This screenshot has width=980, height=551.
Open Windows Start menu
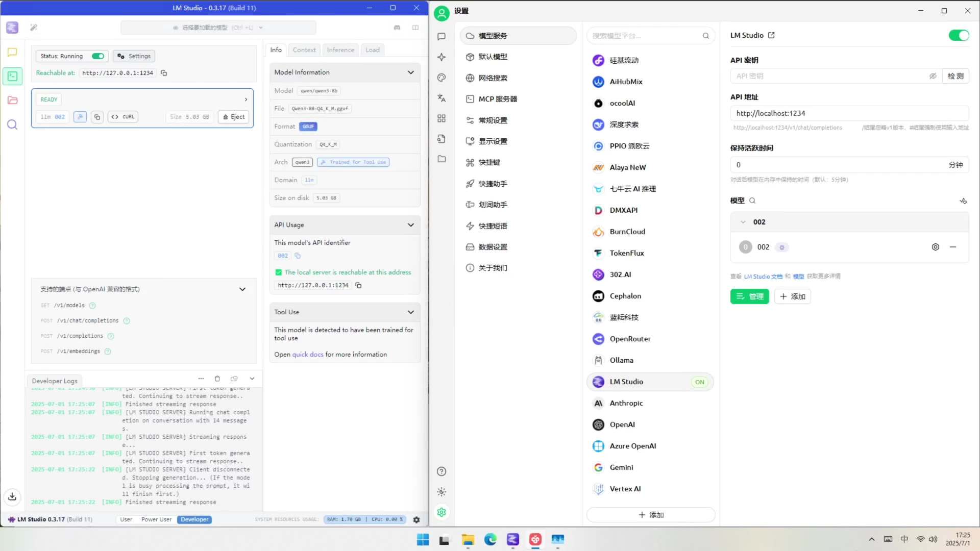click(423, 540)
